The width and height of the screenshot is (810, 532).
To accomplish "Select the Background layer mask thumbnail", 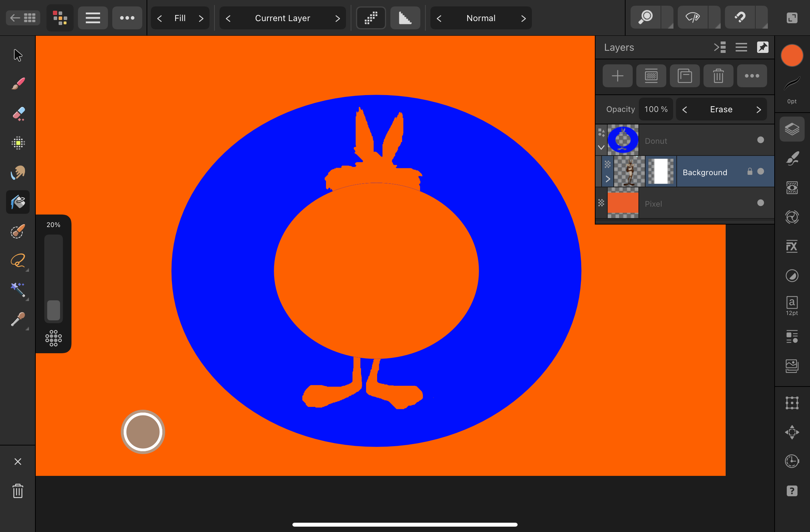I will [x=661, y=171].
